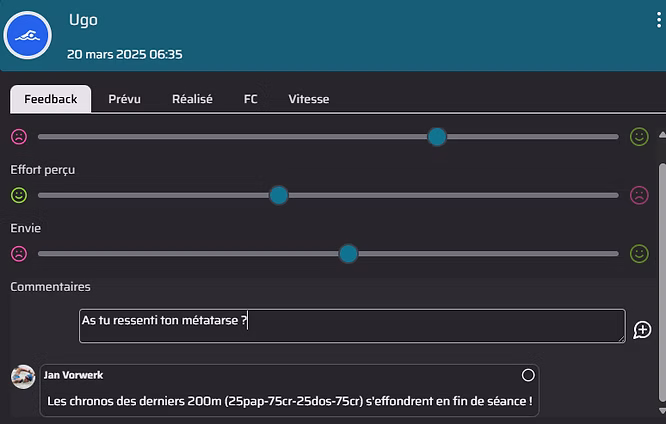This screenshot has width=666, height=424.
Task: Select the FC tab
Action: (250, 99)
